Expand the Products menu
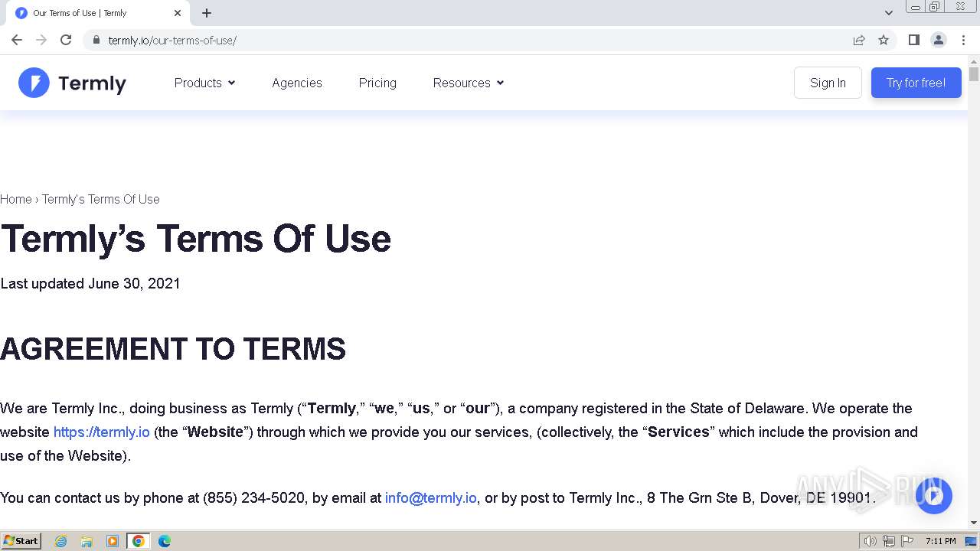This screenshot has height=551, width=980. 204,83
